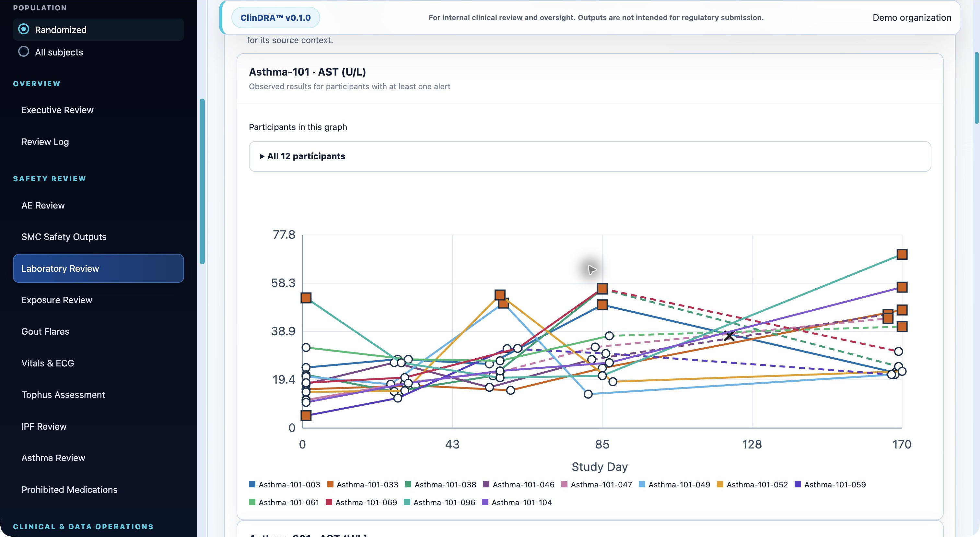The height and width of the screenshot is (537, 980).
Task: Select the Randomized population radio button
Action: [24, 29]
